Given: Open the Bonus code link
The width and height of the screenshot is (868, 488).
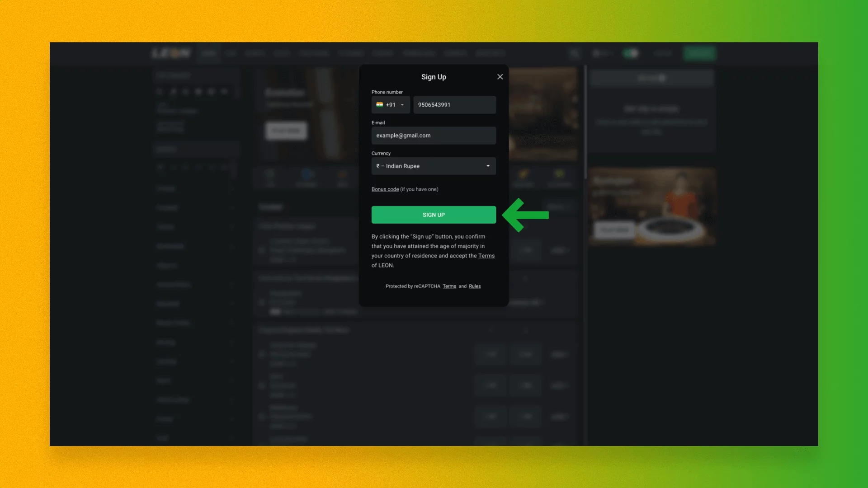Looking at the screenshot, I should click(385, 189).
